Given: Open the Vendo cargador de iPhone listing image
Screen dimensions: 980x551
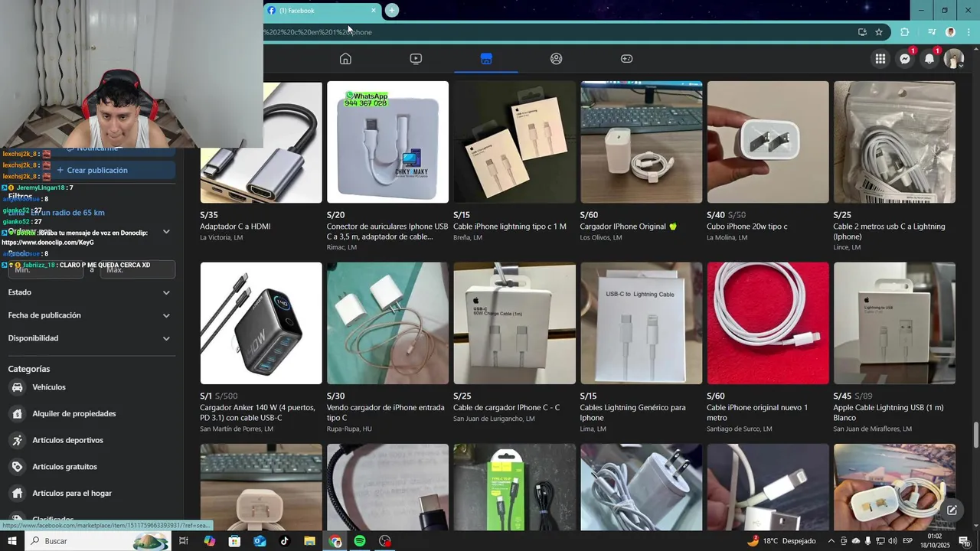Looking at the screenshot, I should tap(387, 323).
